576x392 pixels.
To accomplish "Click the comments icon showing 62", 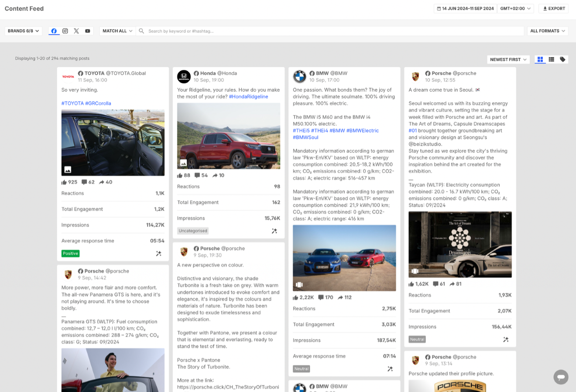I will (x=84, y=182).
